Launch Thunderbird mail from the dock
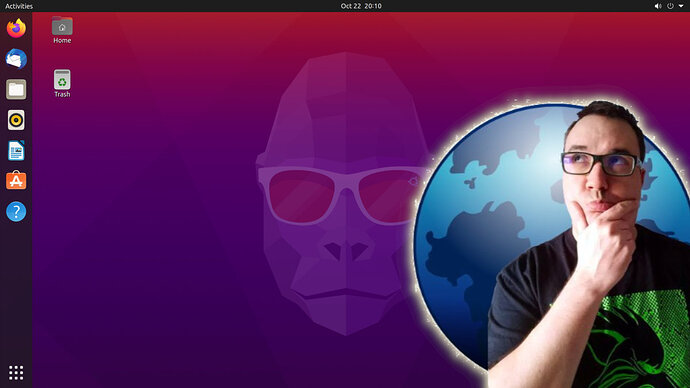The width and height of the screenshot is (690, 388). pyautogui.click(x=16, y=59)
